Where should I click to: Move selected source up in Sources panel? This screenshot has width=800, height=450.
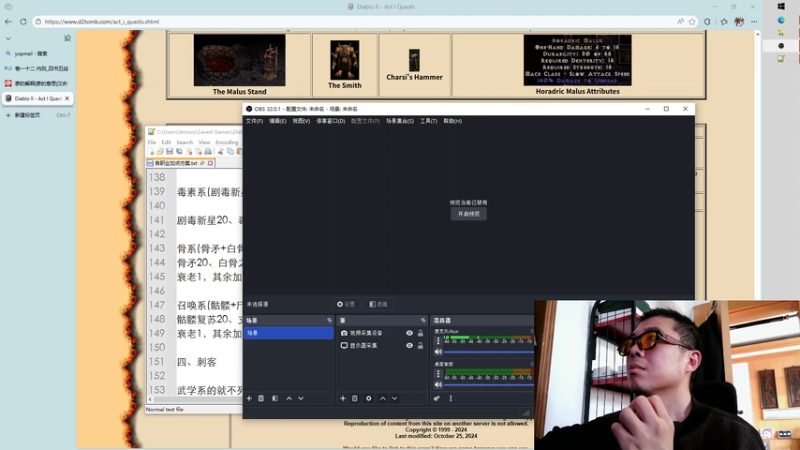coord(383,398)
